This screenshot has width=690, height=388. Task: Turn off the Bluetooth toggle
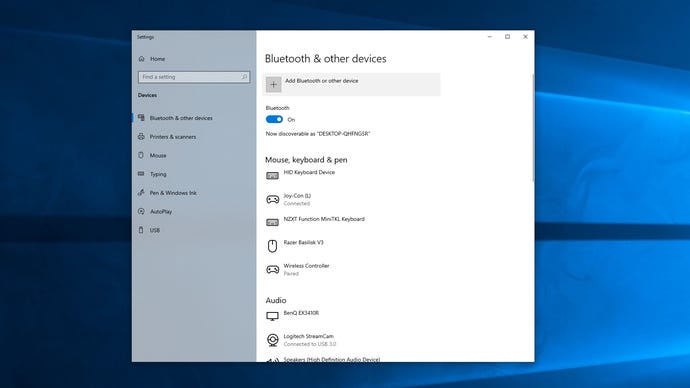pos(274,119)
